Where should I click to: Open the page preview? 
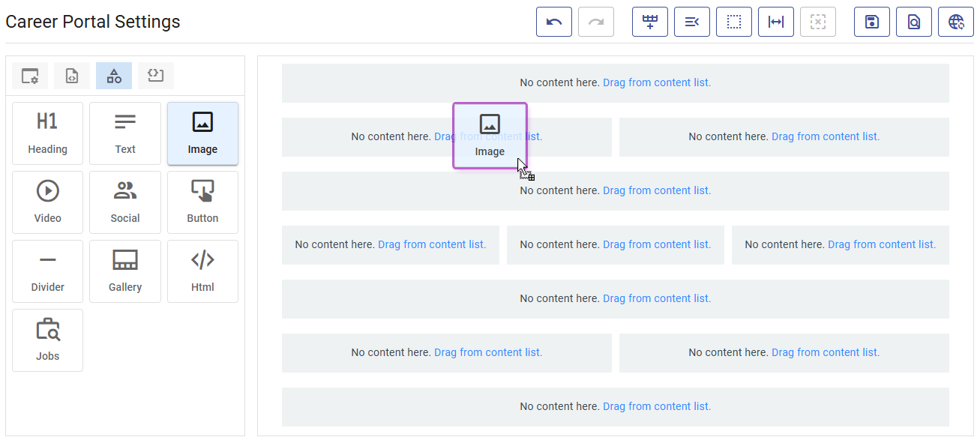pos(913,22)
